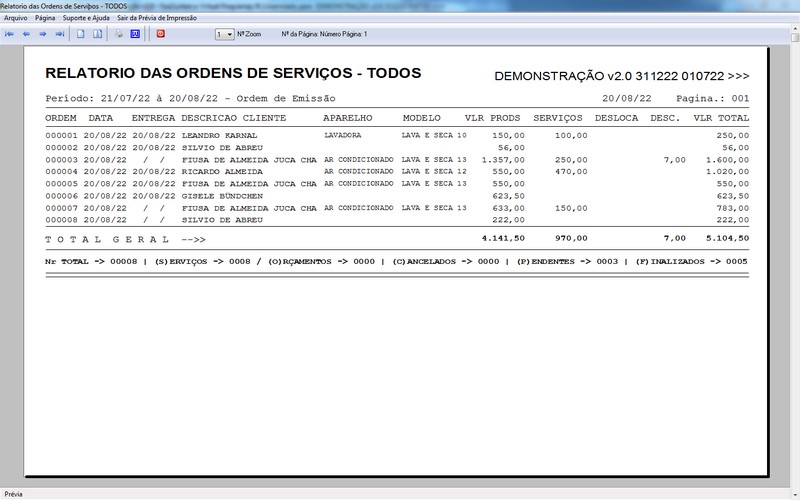Jump to the last page of preview
Viewport: 800px width, 500px height.
point(60,34)
